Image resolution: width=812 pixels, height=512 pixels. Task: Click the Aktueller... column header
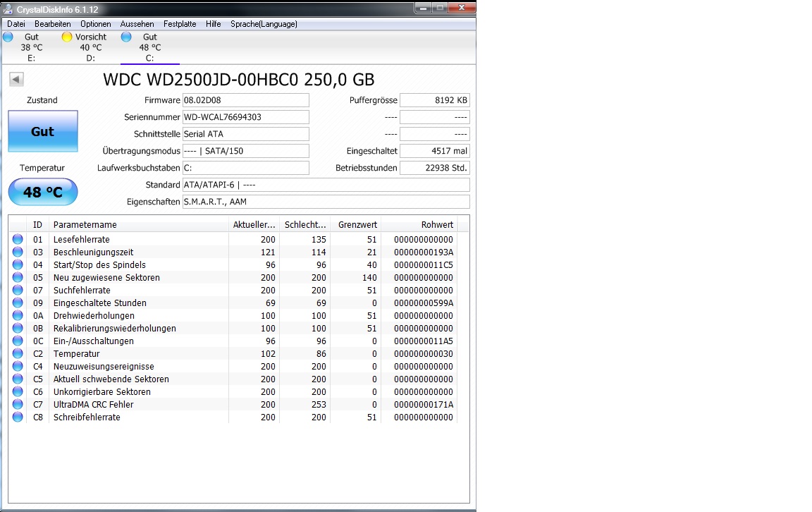click(x=254, y=224)
